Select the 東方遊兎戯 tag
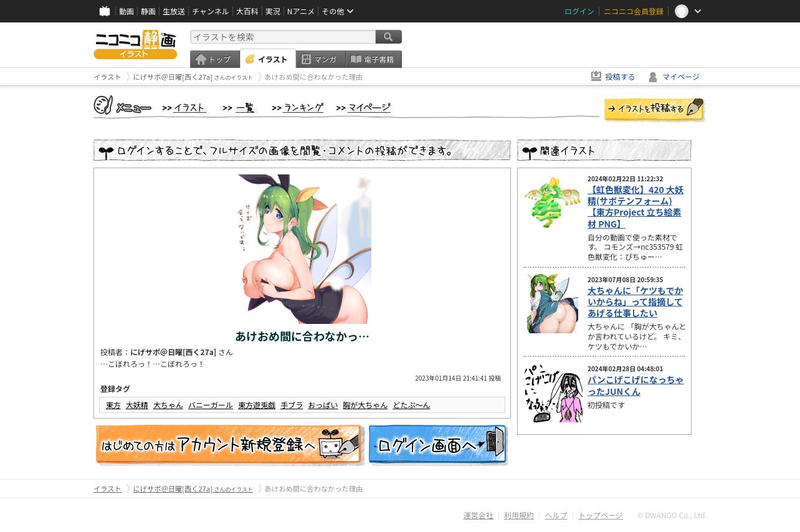 [257, 405]
